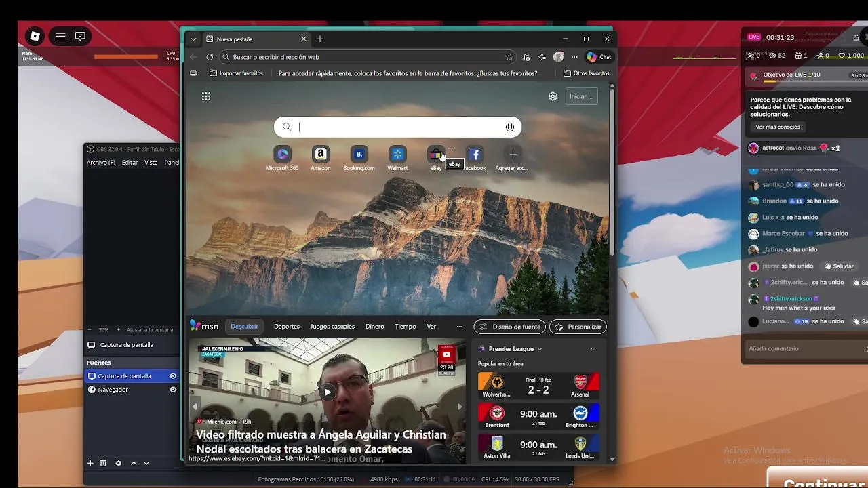Click the Iniciar sesión button
Viewport: 868px width, 488px height.
pos(581,96)
